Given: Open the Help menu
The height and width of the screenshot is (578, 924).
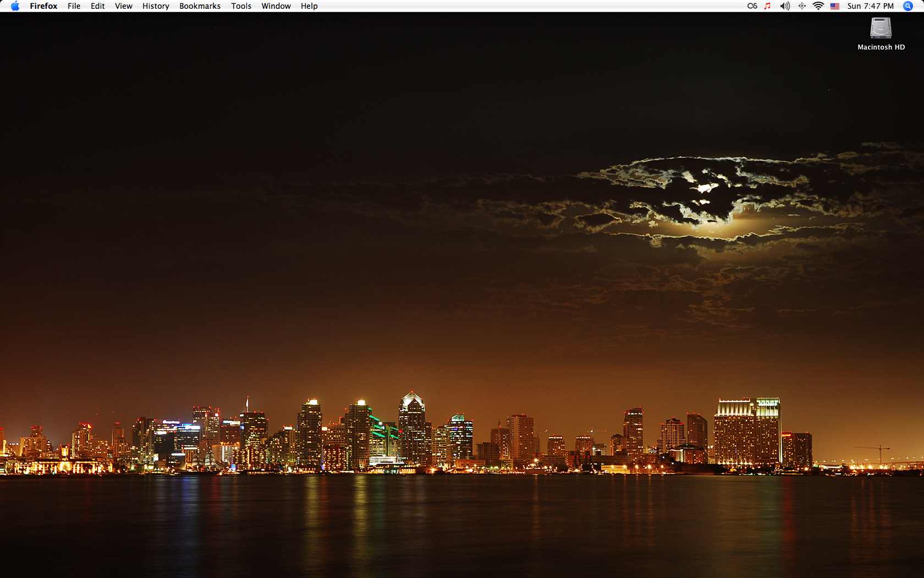Looking at the screenshot, I should coord(309,6).
